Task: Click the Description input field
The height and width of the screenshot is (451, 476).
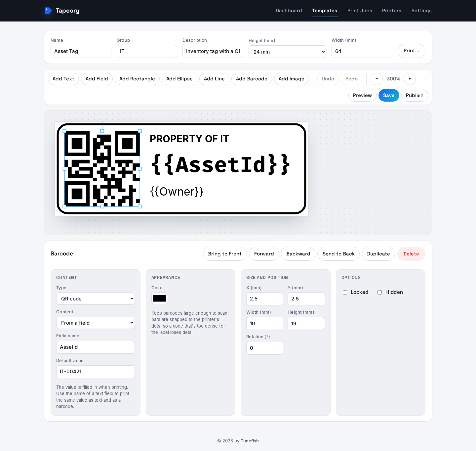Action: coord(213,51)
